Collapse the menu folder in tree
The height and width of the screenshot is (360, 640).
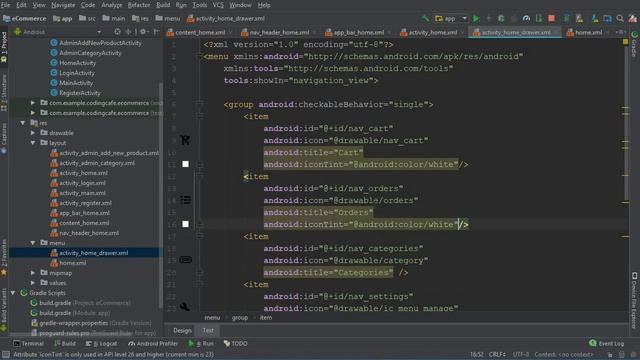(x=33, y=243)
